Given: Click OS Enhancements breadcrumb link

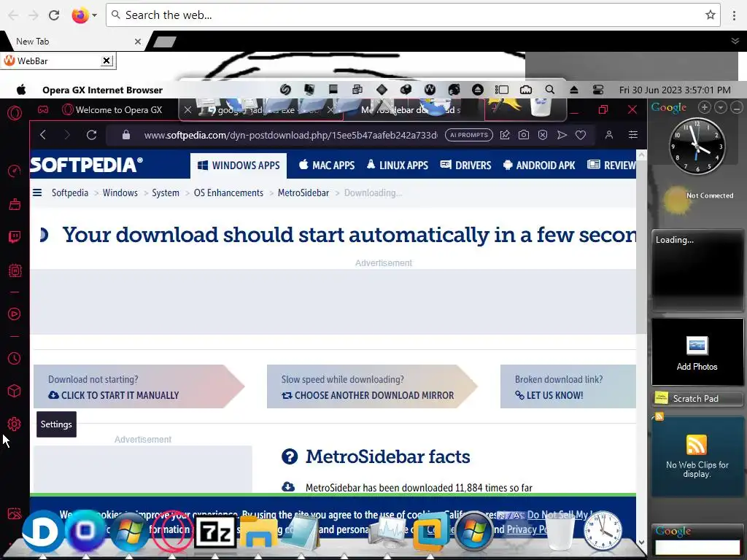Looking at the screenshot, I should [228, 192].
